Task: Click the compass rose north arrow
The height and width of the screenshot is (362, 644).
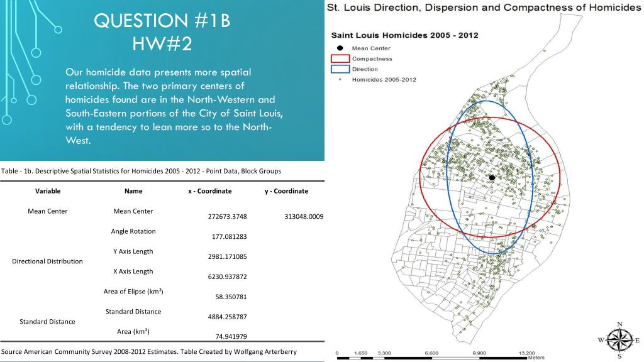Action: [x=619, y=340]
